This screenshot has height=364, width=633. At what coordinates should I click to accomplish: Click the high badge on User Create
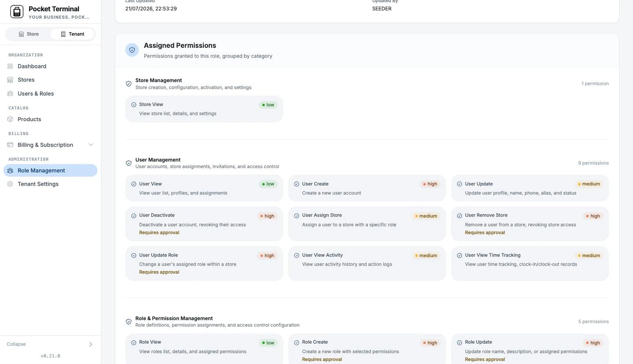pyautogui.click(x=430, y=184)
